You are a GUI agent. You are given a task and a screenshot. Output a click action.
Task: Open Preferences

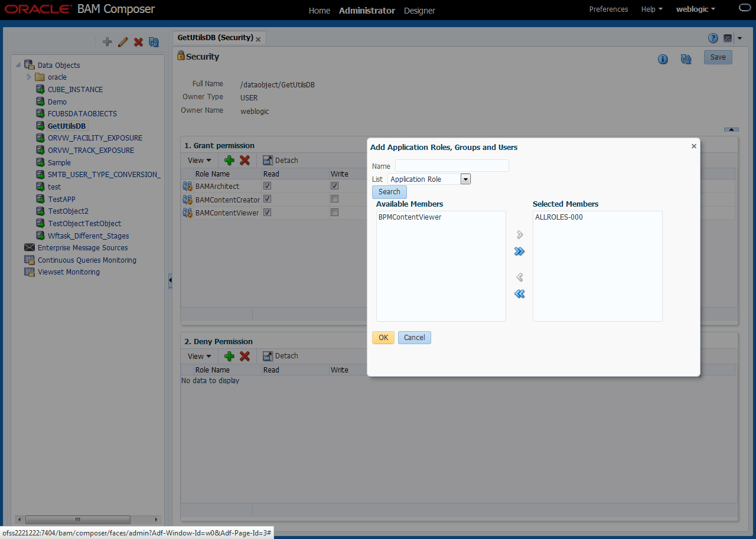tap(608, 9)
